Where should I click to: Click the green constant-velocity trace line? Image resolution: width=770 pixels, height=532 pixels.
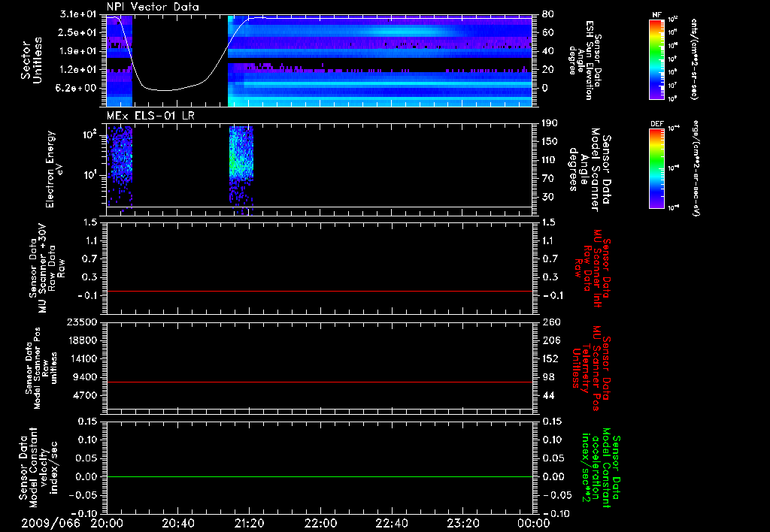(x=320, y=477)
